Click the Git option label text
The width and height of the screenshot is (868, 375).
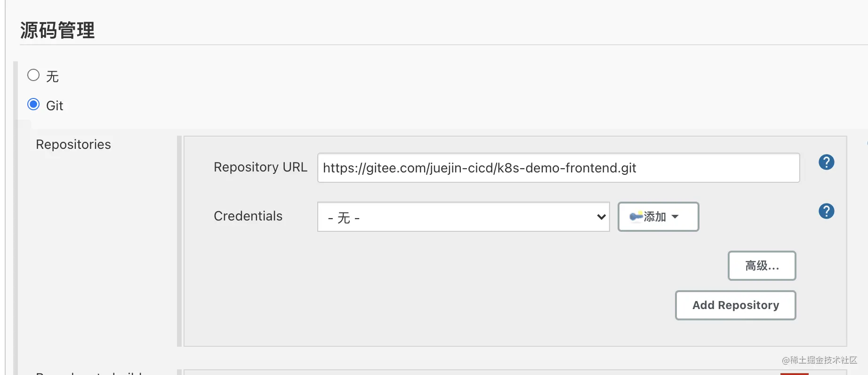[x=55, y=106]
